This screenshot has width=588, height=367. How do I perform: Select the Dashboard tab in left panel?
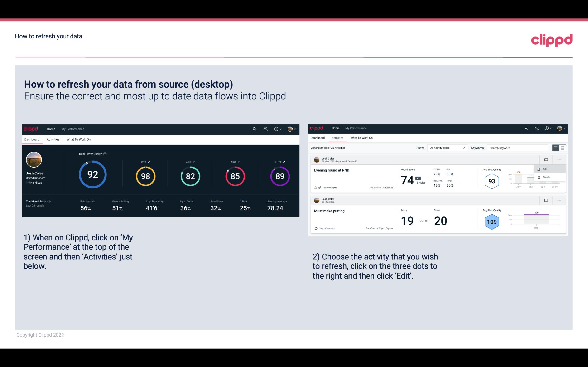click(x=32, y=139)
